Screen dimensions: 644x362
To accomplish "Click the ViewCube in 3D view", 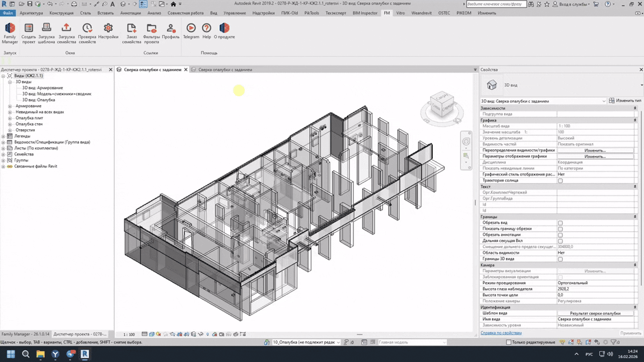I will [442, 105].
